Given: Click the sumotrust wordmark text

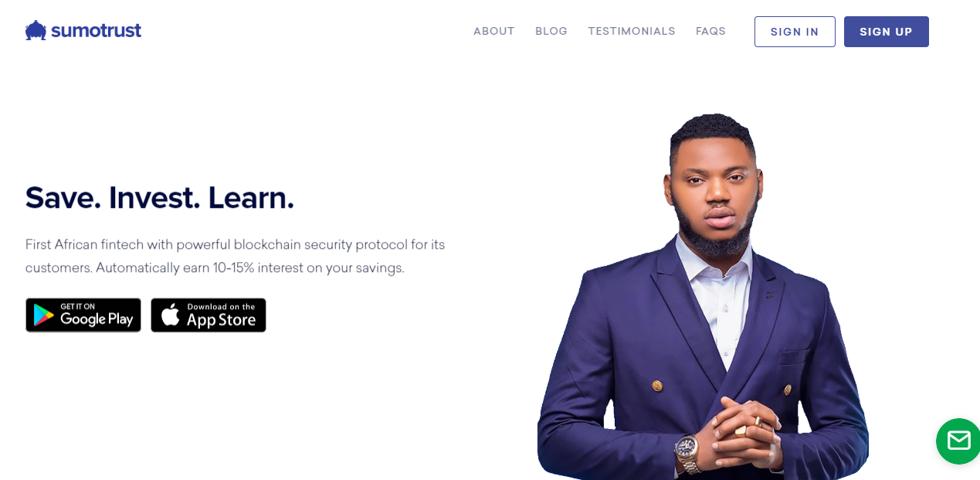Looking at the screenshot, I should coord(96,30).
